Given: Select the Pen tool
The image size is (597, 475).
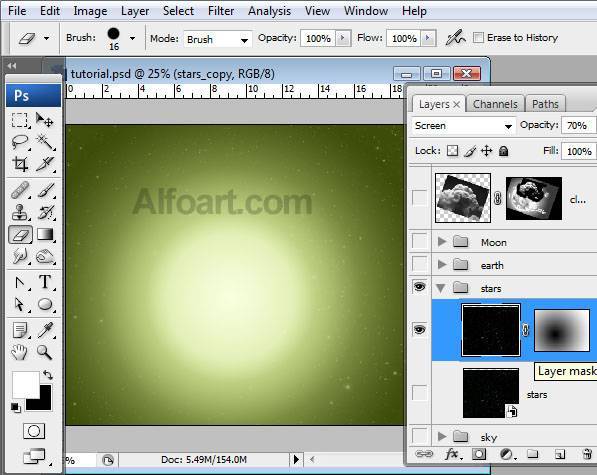Looking at the screenshot, I should (20, 282).
